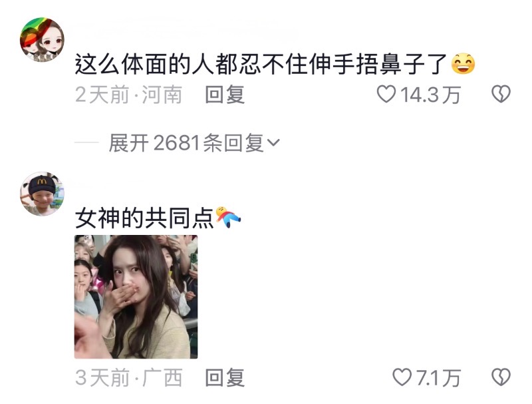Tap broken heart on the 广西 comment
The image size is (532, 404).
point(501,377)
